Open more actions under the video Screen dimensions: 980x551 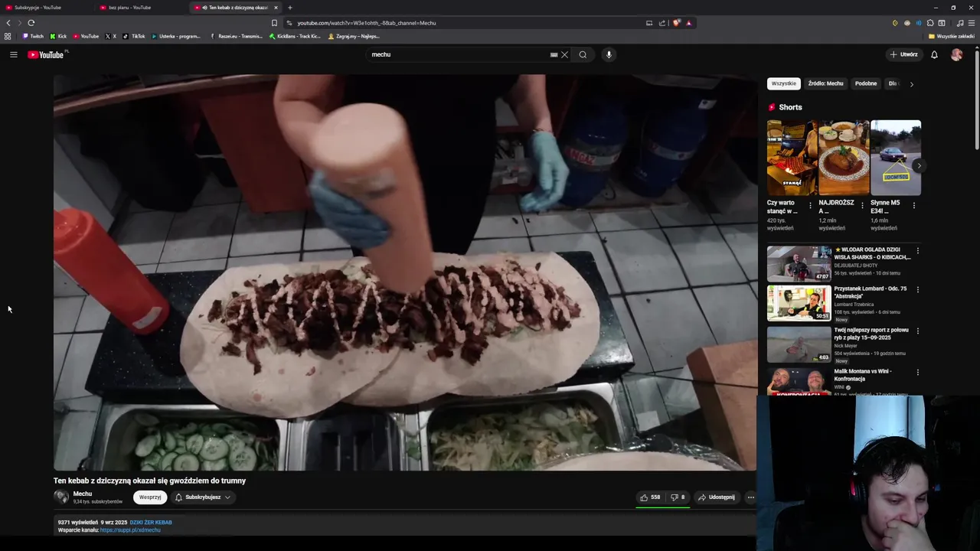point(750,497)
